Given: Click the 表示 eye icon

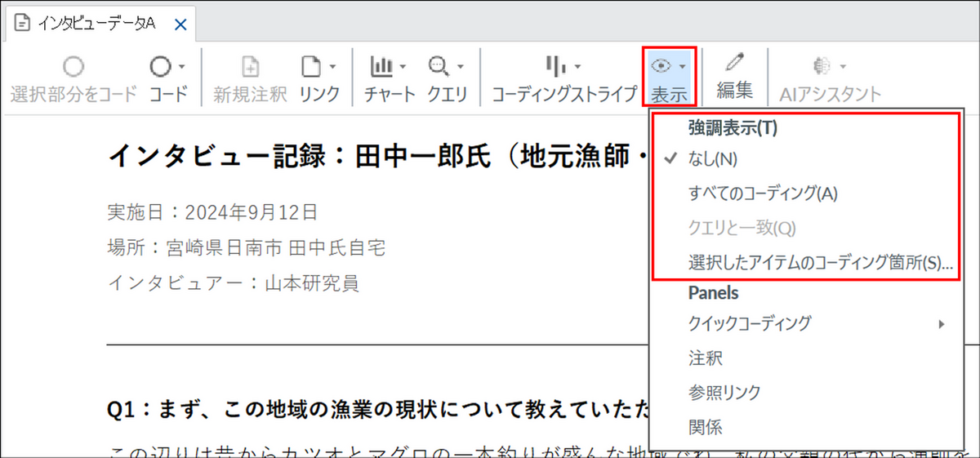Looking at the screenshot, I should pyautogui.click(x=661, y=65).
